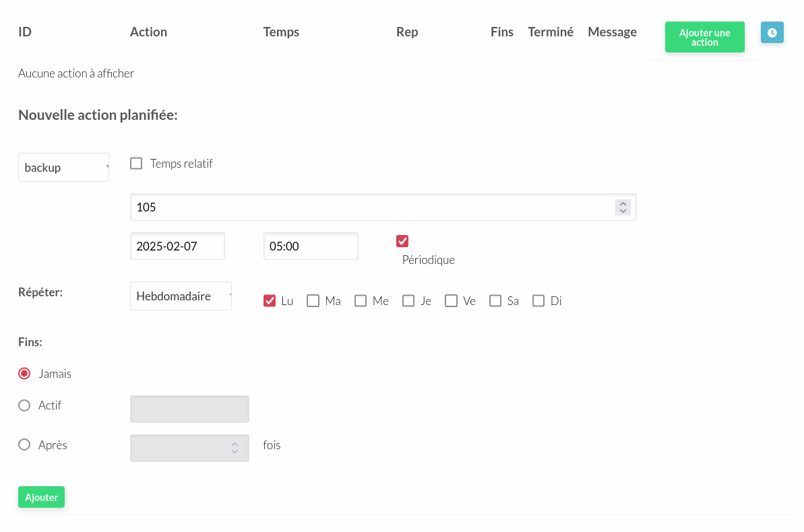Click the clock icon in the top right

point(772,32)
